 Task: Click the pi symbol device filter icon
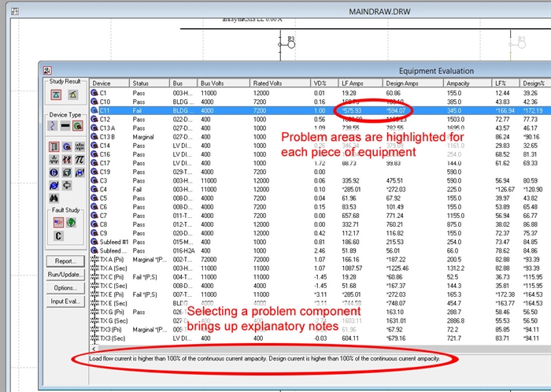coord(79,159)
